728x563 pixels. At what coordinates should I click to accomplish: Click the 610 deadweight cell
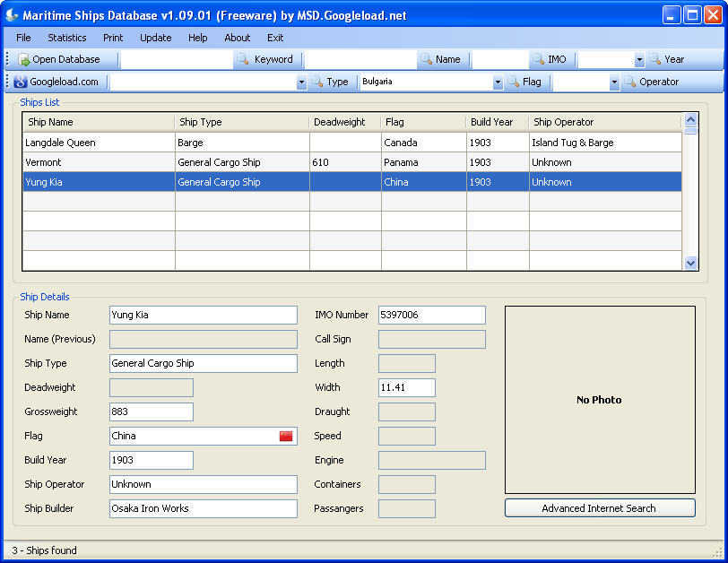coord(345,162)
